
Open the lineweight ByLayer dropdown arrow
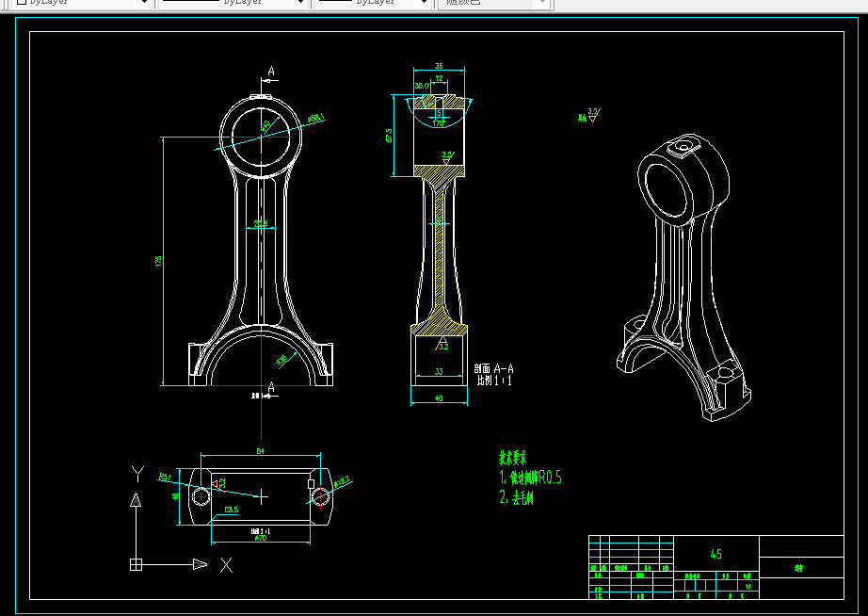424,2
